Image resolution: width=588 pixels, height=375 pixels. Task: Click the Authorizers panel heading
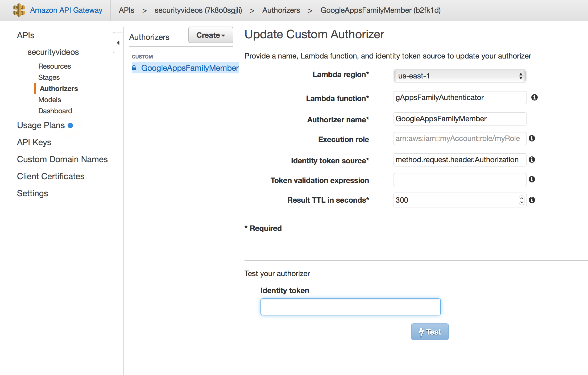click(149, 37)
